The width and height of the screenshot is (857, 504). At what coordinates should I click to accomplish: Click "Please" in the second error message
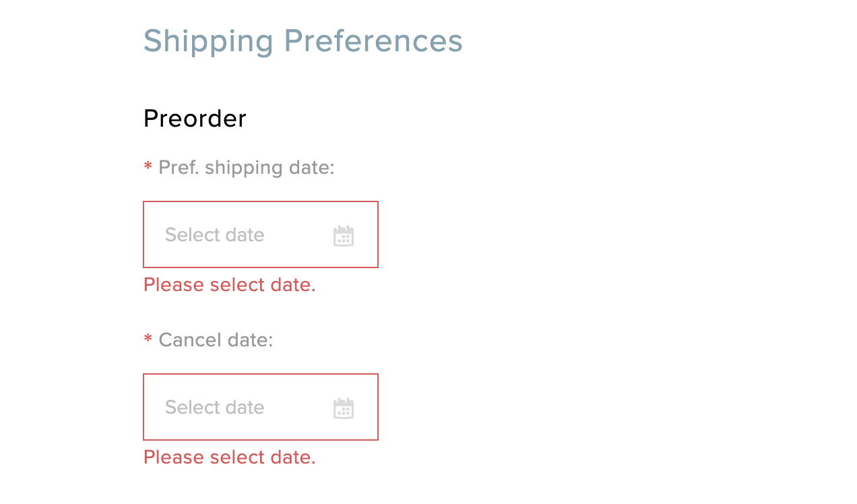[174, 458]
